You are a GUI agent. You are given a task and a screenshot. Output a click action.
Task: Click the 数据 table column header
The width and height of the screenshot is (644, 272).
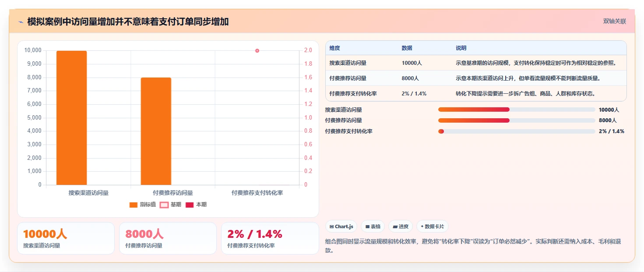click(407, 48)
